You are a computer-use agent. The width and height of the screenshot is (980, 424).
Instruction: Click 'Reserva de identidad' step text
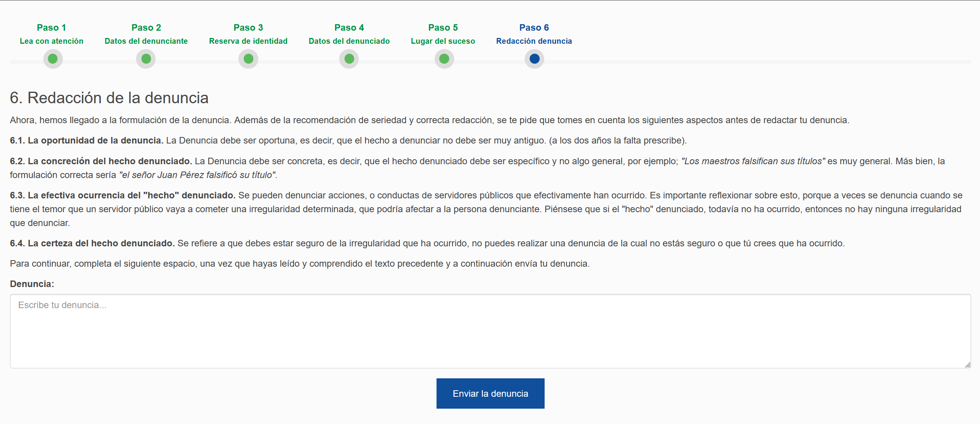[248, 41]
